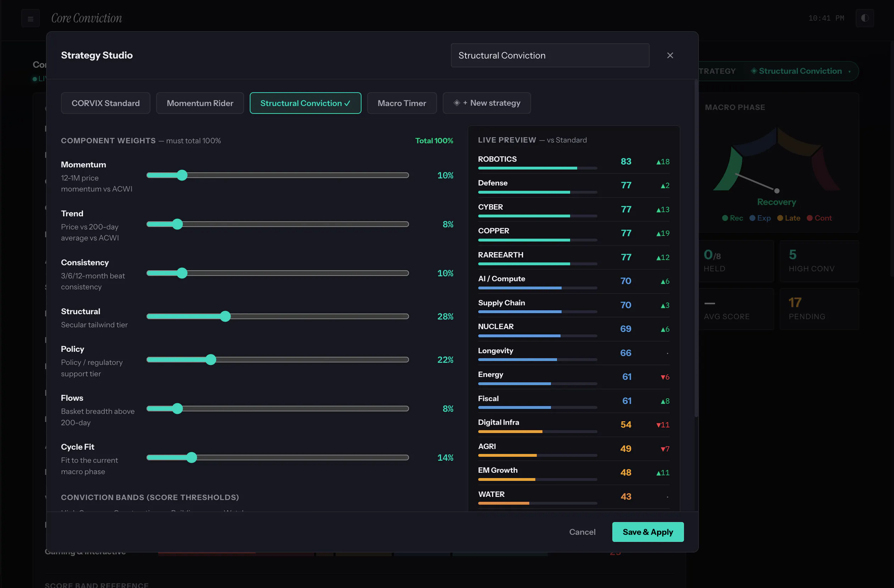Click Cancel in Strategy Studio
The image size is (894, 588).
pyautogui.click(x=582, y=532)
